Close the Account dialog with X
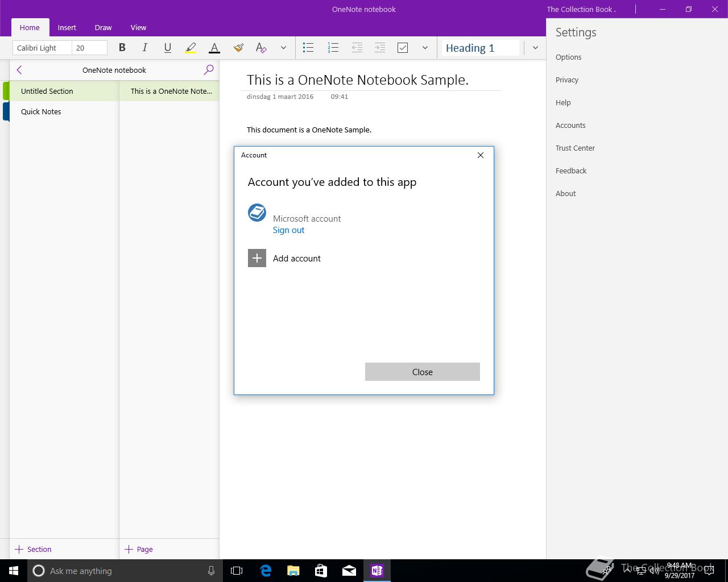 (481, 155)
